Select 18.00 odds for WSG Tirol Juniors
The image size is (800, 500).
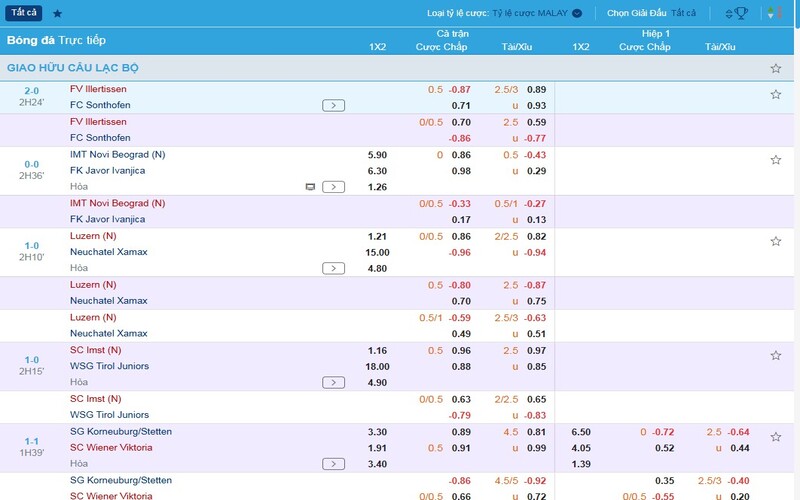[377, 366]
